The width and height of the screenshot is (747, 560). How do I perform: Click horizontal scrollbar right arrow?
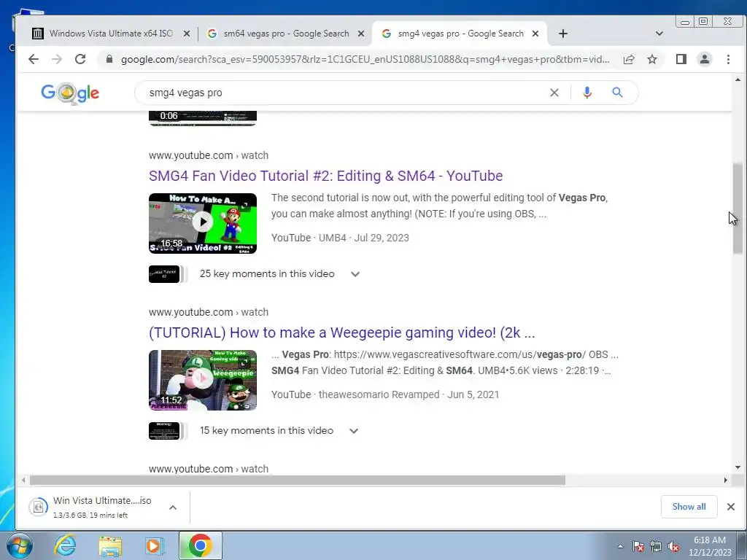(726, 480)
